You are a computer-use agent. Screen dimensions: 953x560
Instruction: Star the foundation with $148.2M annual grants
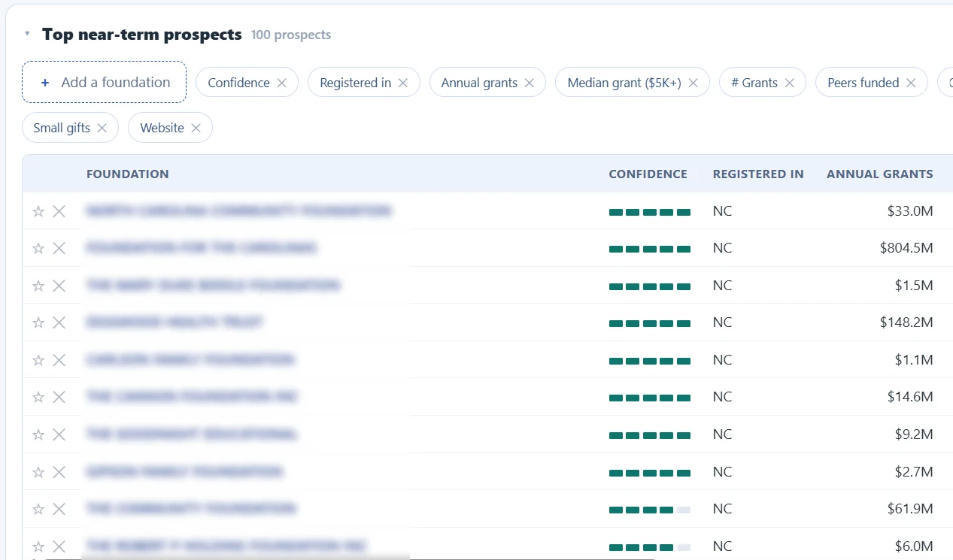pyautogui.click(x=38, y=322)
